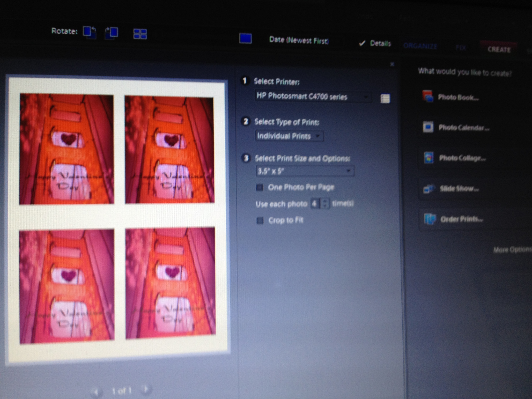Switch to the CREATE tab
Viewport: 532px width, 399px height.
(x=499, y=49)
